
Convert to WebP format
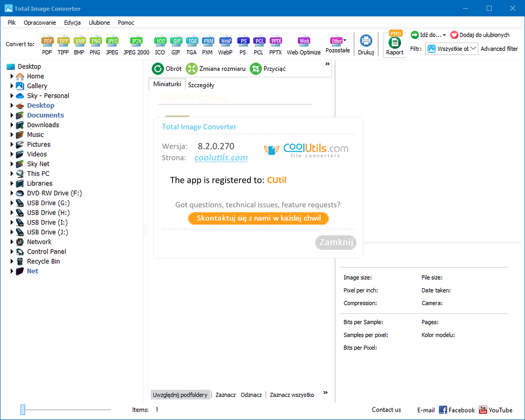225,45
